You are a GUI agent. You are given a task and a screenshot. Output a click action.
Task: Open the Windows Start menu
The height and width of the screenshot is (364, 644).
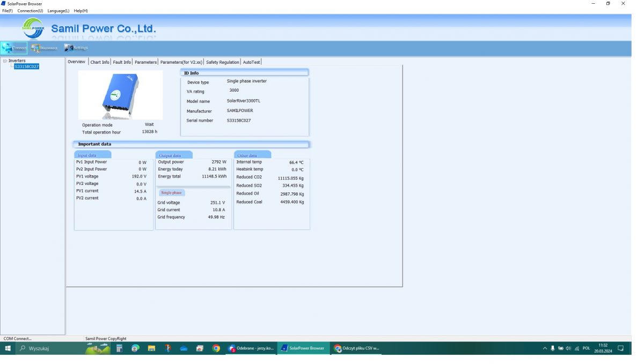point(8,348)
